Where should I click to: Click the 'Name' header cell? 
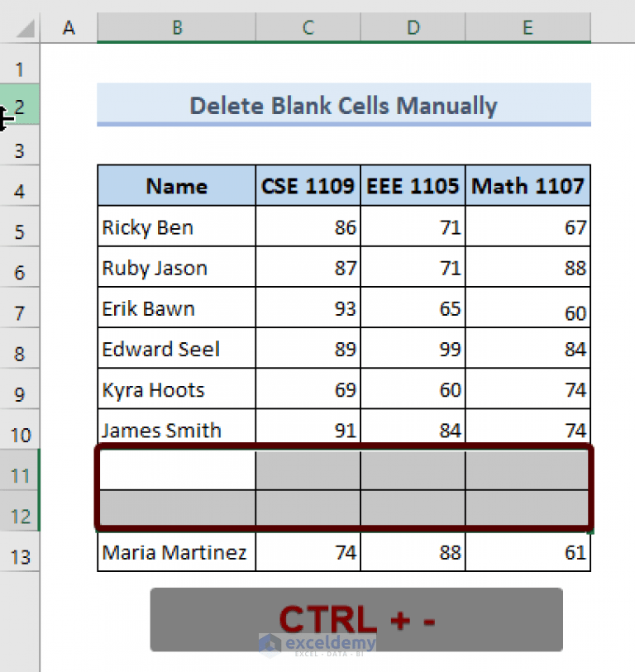(x=176, y=186)
